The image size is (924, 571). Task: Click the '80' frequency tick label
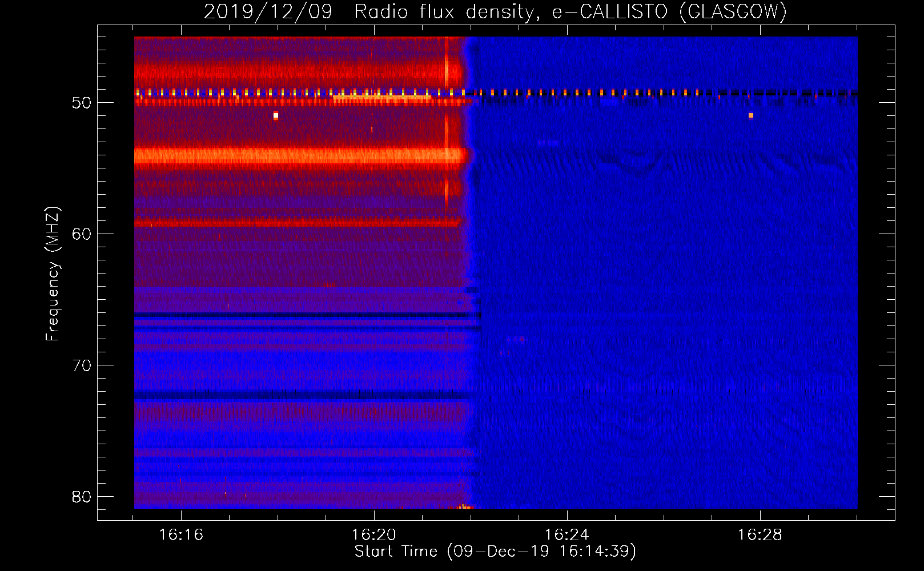pos(82,497)
